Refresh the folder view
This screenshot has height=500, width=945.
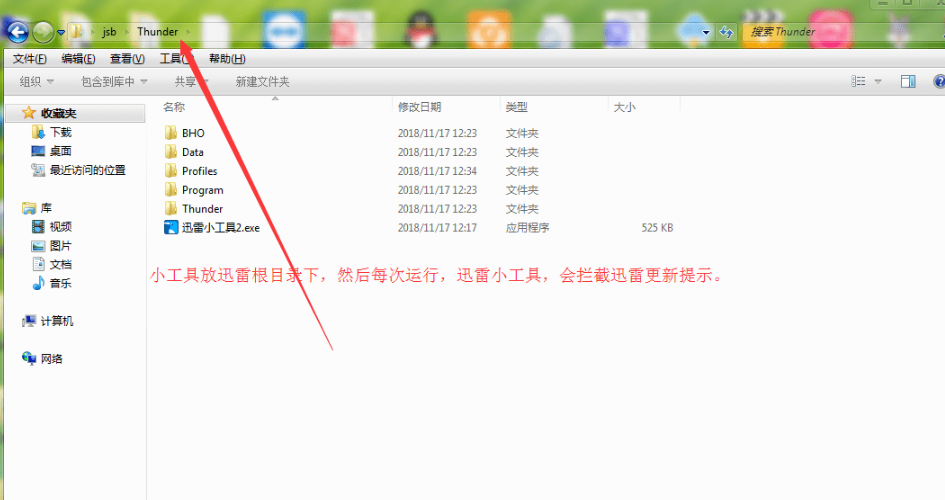pos(726,33)
